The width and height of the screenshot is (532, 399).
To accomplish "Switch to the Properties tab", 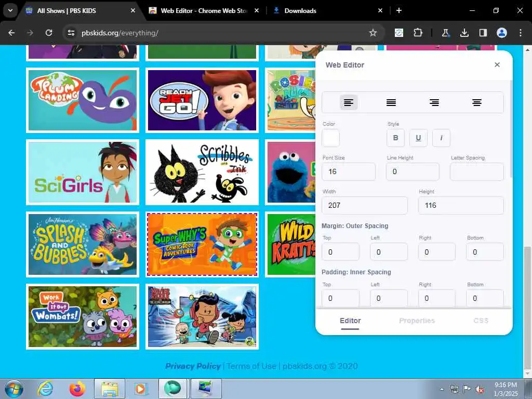I will [417, 321].
